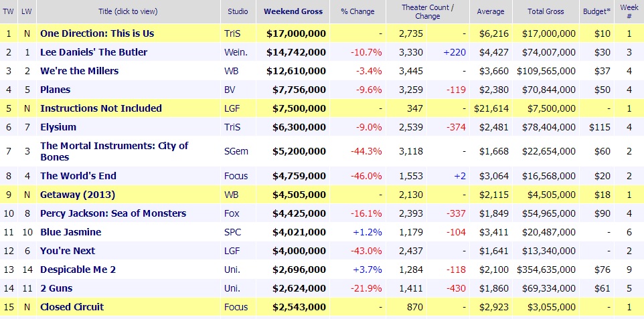The height and width of the screenshot is (319, 644).
Task: Sort table by Total Gross header
Action: click(x=545, y=11)
